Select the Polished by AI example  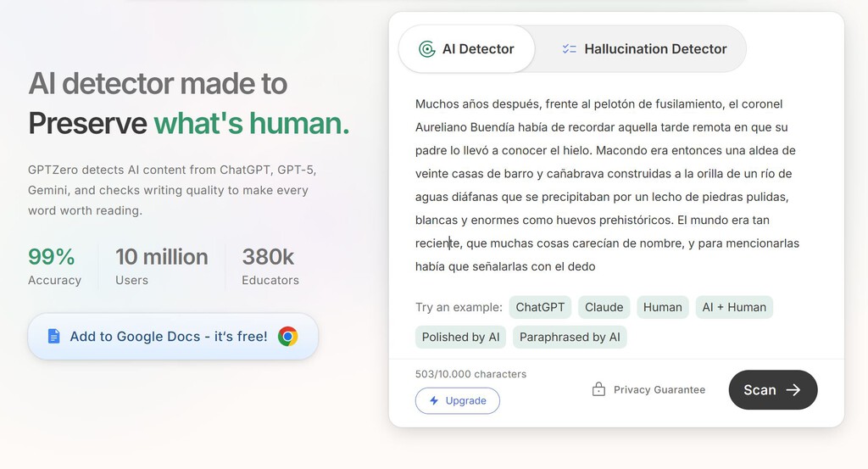(460, 337)
